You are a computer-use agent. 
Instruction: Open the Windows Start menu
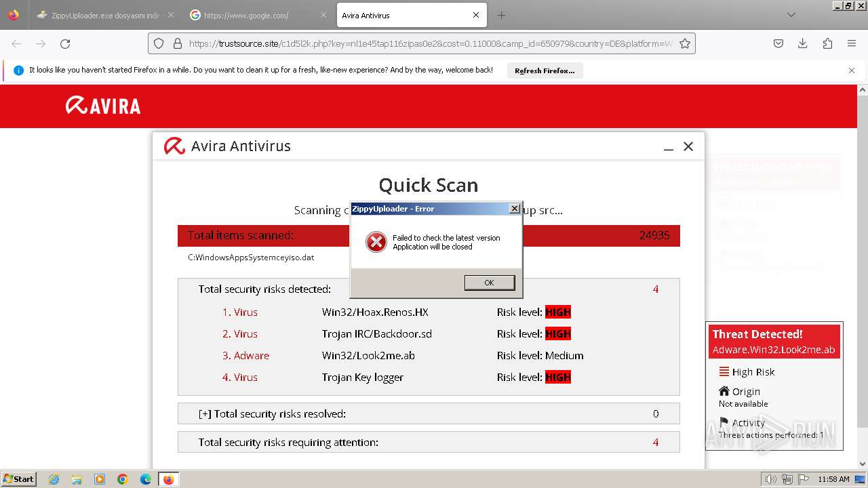(x=18, y=479)
